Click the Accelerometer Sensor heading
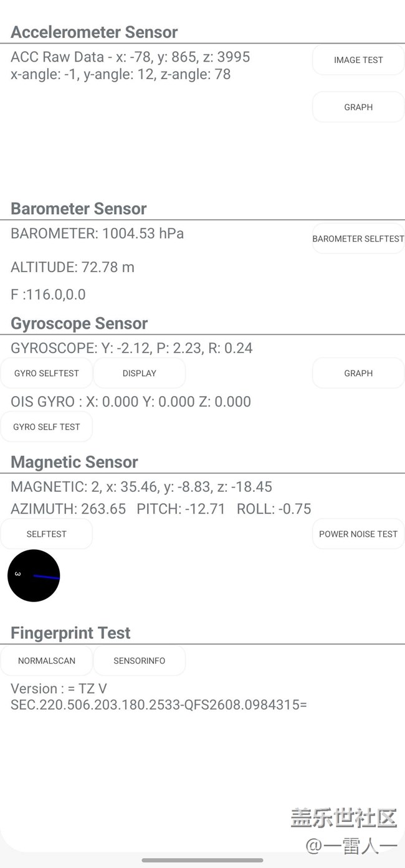The height and width of the screenshot is (868, 405). tap(94, 32)
